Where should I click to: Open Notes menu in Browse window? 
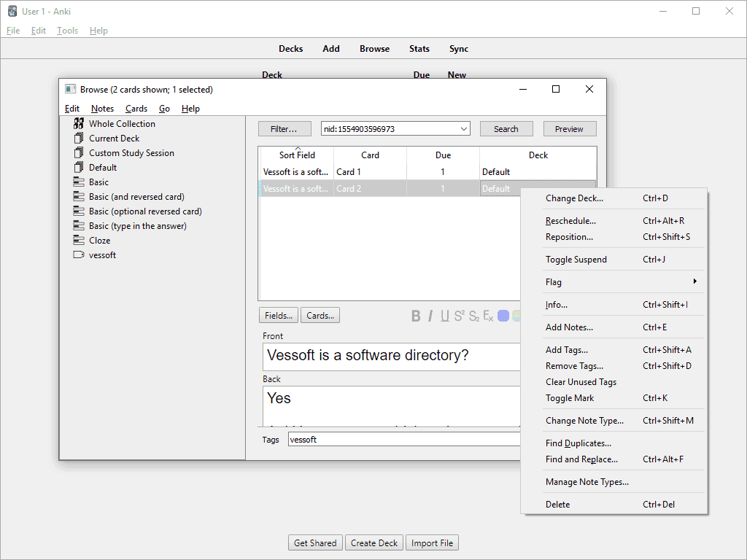[x=102, y=109]
